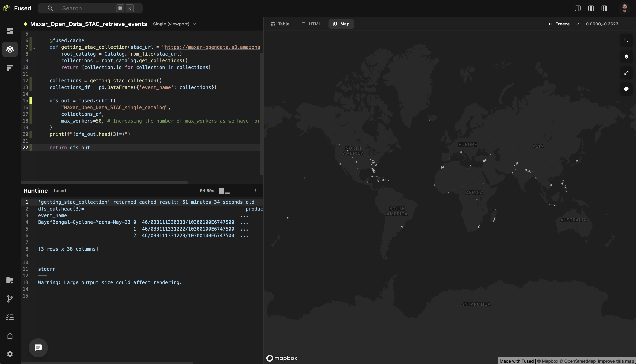Toggle the right panel layout icon
This screenshot has height=364, width=636.
[x=604, y=8]
